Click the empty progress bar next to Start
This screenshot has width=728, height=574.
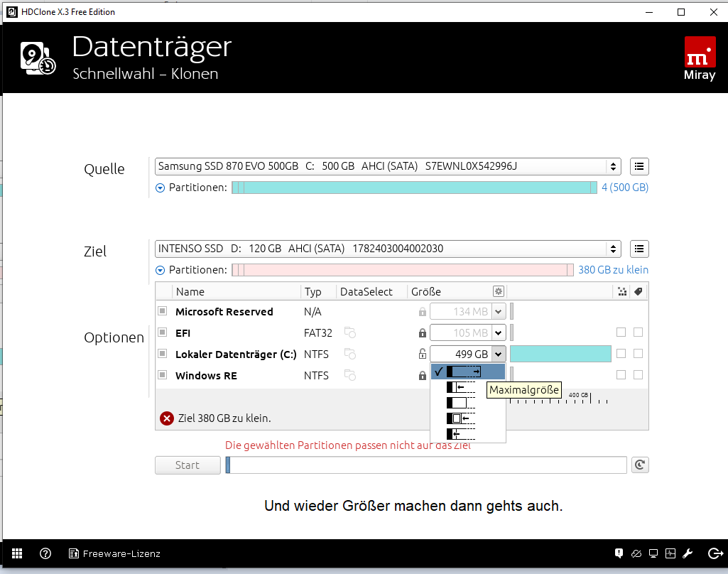tap(426, 465)
